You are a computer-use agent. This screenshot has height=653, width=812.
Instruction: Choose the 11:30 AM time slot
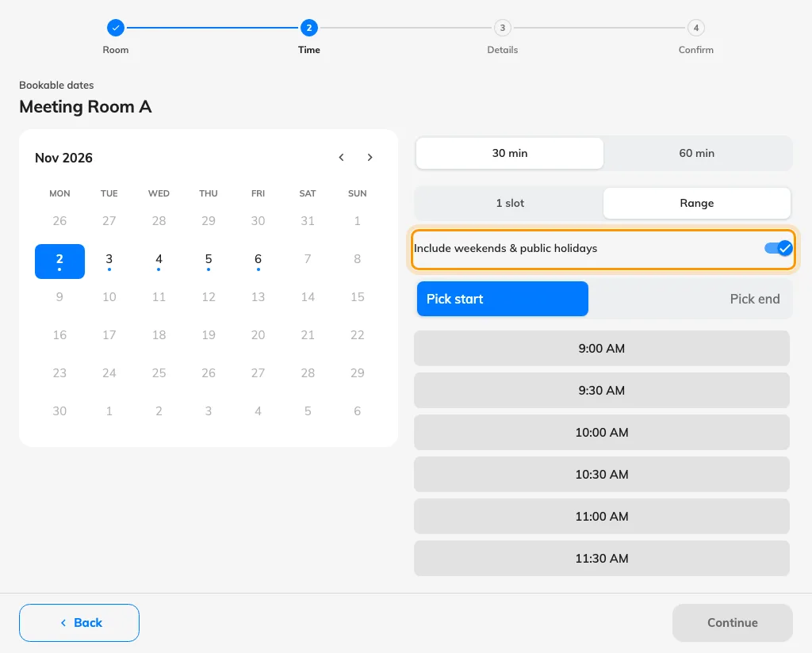click(x=602, y=559)
